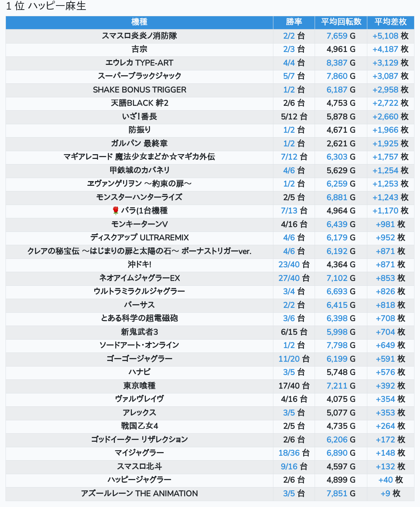Click the 27/40 台 win rate cell
Viewport: 420px width, 507px height.
coord(294,278)
